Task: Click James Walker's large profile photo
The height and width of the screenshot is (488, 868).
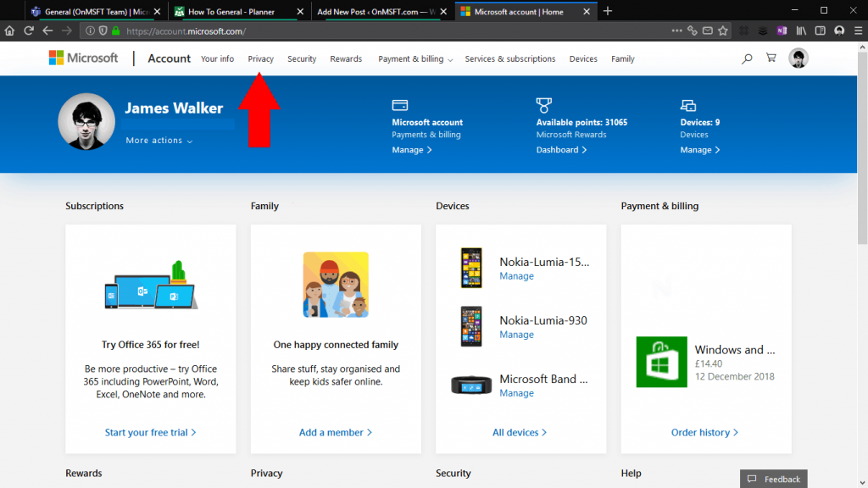Action: 86,121
